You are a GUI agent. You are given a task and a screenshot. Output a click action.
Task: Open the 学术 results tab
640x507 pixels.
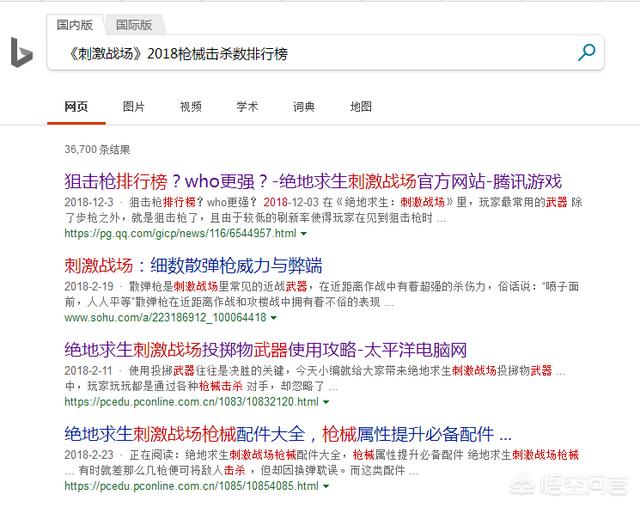pos(247,107)
